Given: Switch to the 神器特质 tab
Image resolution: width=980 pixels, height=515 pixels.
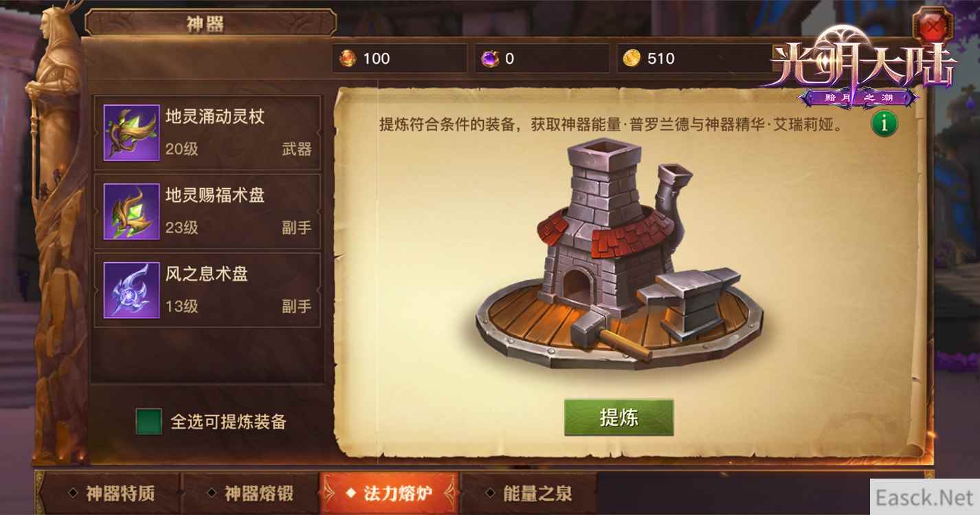Looking at the screenshot, I should pos(113,493).
